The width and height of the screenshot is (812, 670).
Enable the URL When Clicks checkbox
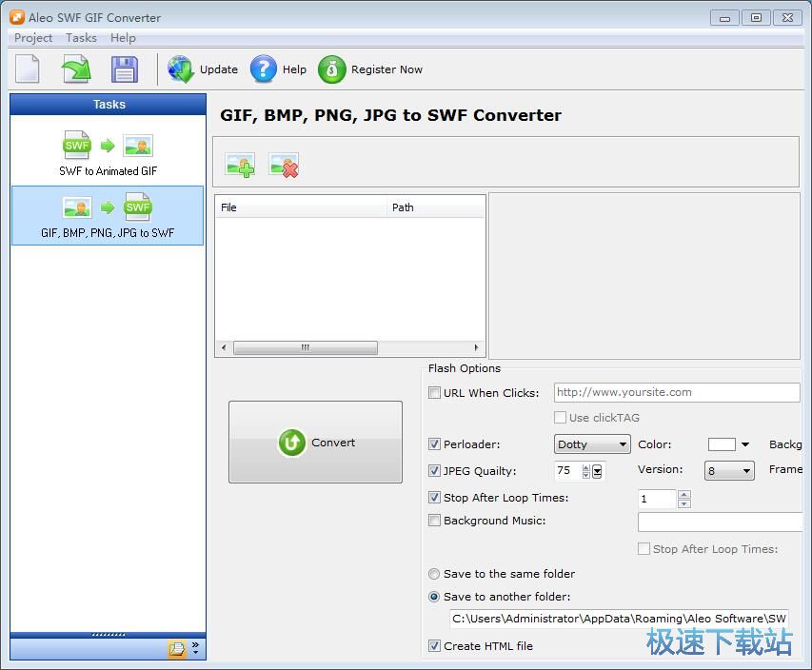[434, 392]
